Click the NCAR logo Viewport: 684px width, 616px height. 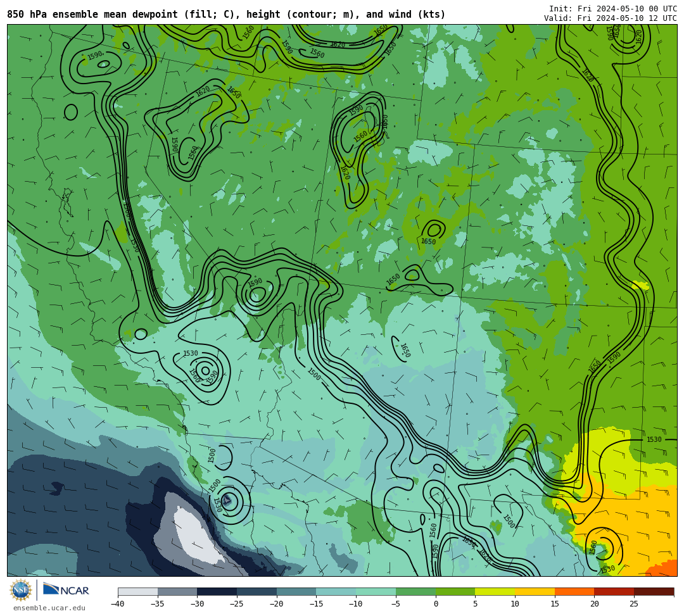pyautogui.click(x=66, y=590)
